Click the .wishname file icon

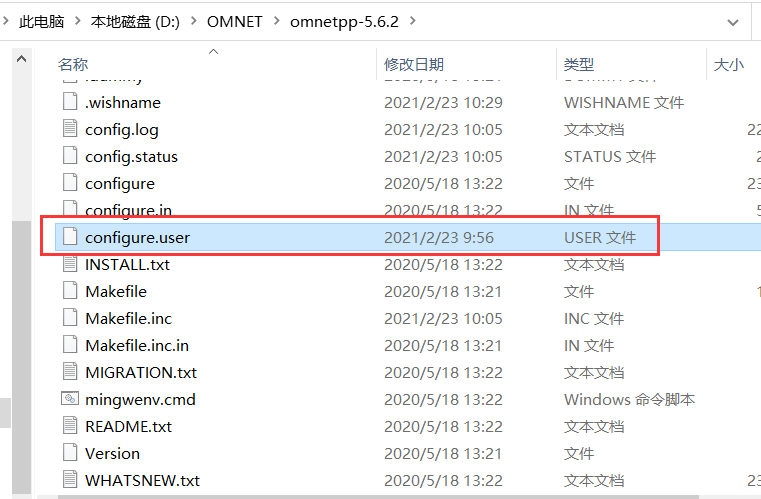pyautogui.click(x=70, y=102)
